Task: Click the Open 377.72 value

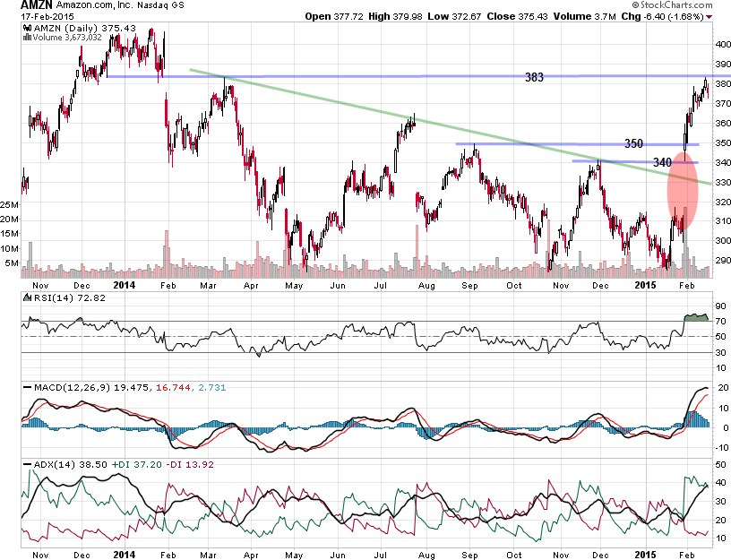Action: click(334, 16)
